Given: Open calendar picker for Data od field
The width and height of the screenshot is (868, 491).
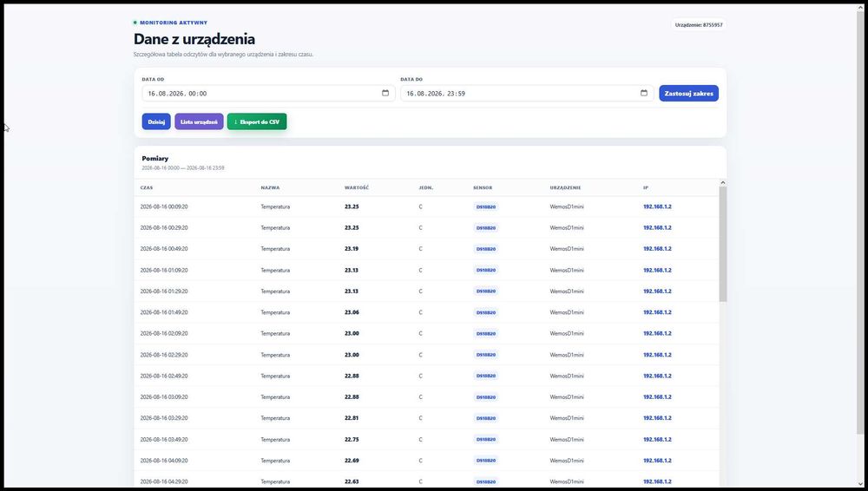Looking at the screenshot, I should pos(385,93).
